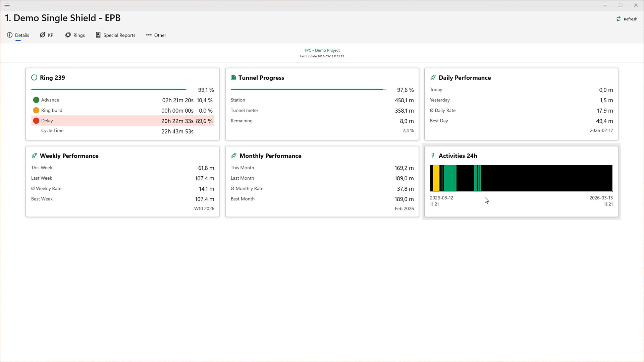The image size is (644, 362).
Task: Click the Activities 24h lightning icon
Action: [x=433, y=156]
